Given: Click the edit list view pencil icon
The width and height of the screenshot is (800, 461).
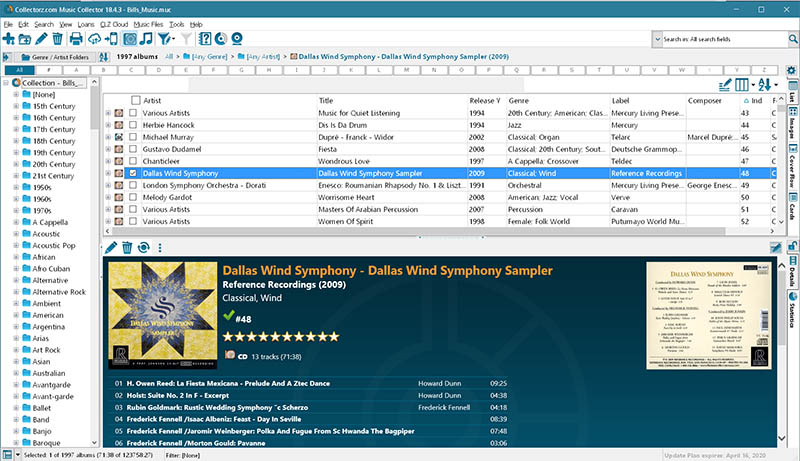Looking at the screenshot, I should [724, 85].
